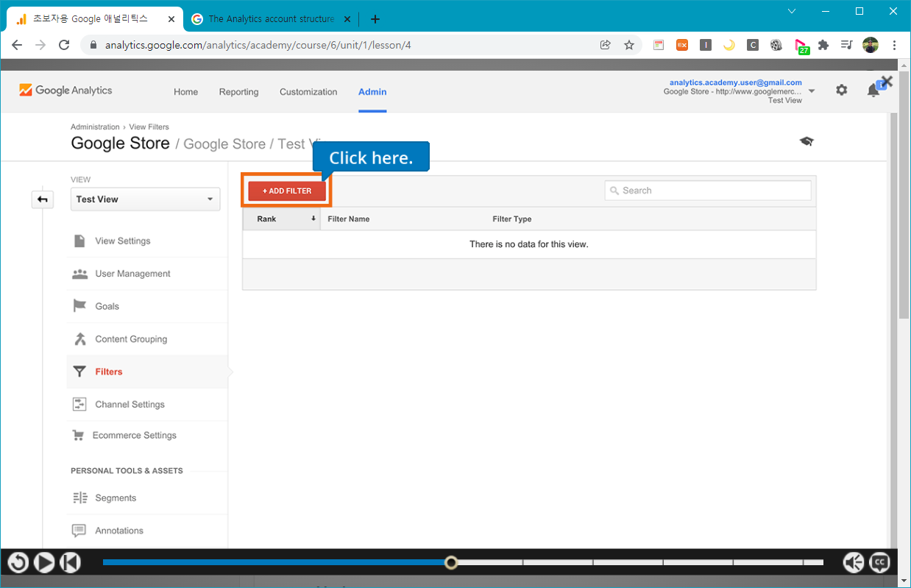
Task: Open the Test View dropdown
Action: pos(145,199)
